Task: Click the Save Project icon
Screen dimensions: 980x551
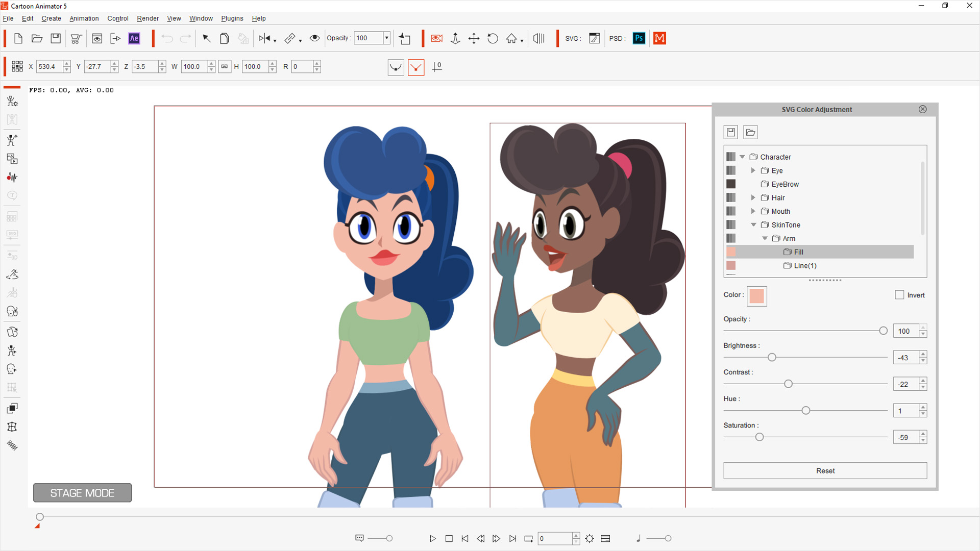Action: coord(55,38)
